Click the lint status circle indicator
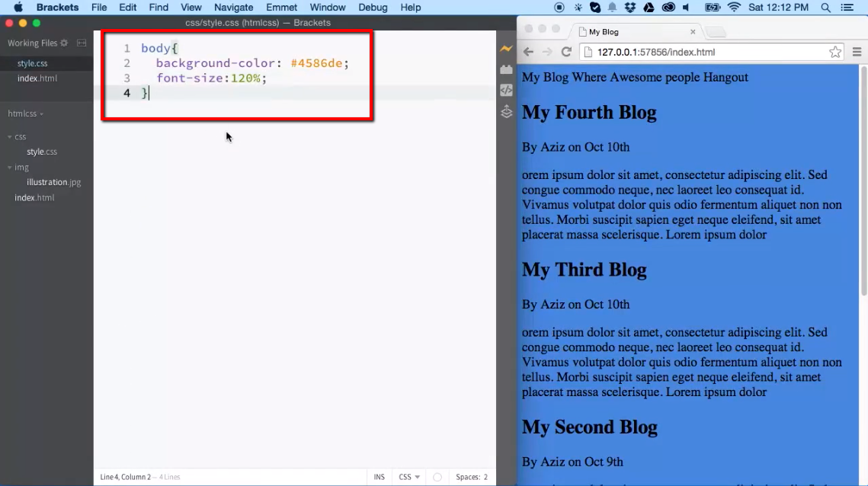The height and width of the screenshot is (486, 868). click(437, 476)
